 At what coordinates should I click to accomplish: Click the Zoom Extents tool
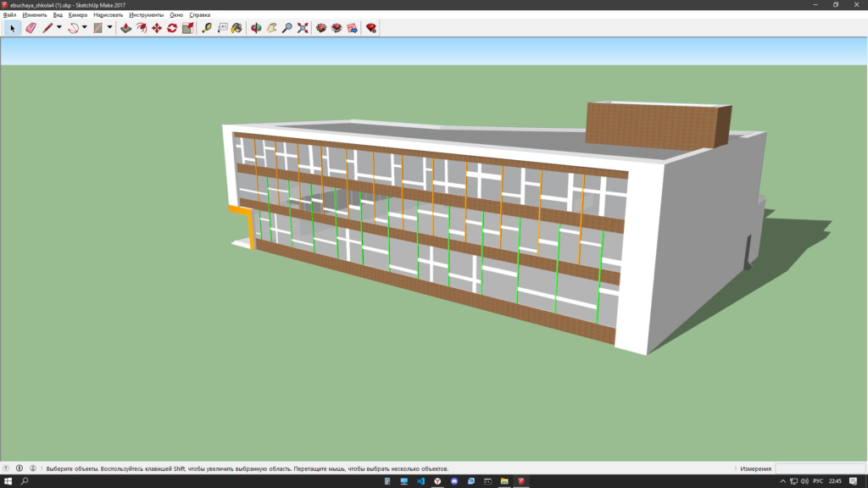coord(303,28)
